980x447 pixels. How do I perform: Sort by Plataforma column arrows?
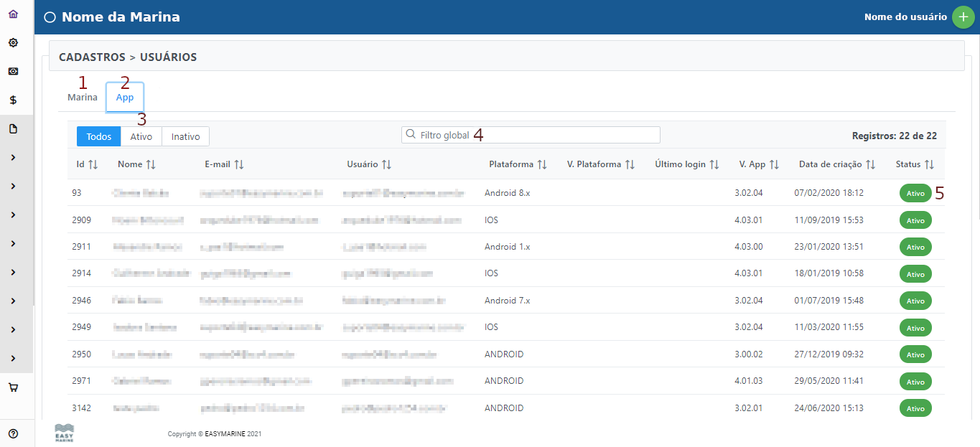tap(541, 164)
